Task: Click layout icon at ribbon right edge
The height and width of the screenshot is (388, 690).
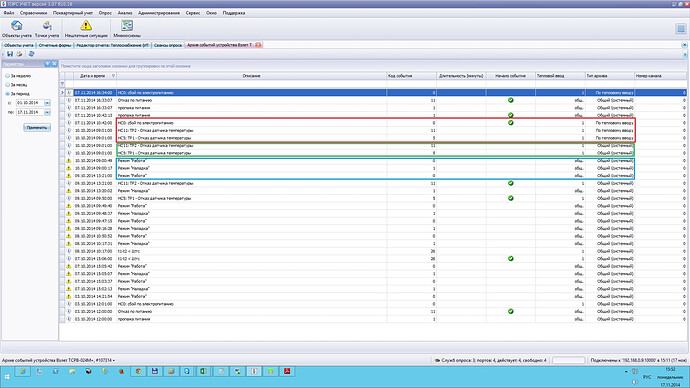Action: pos(681,29)
